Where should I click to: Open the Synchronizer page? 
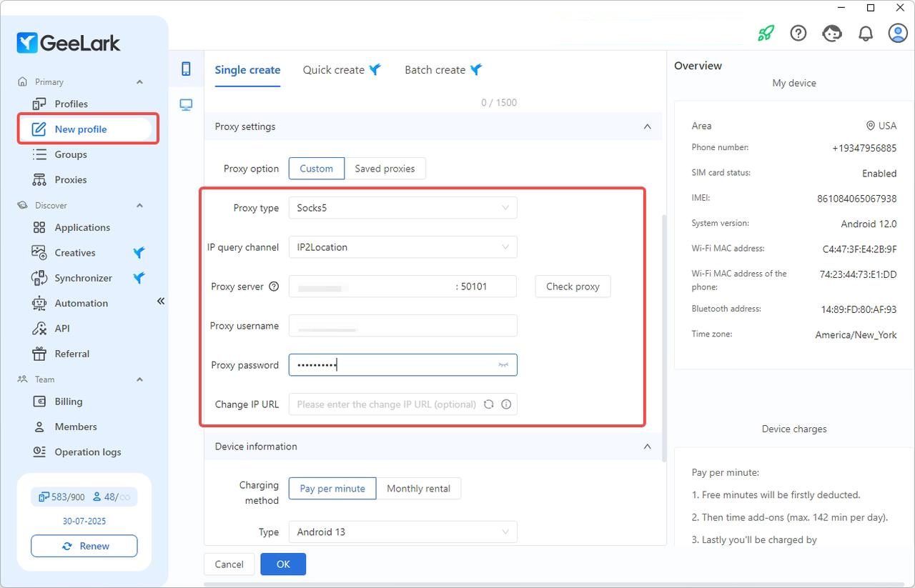click(83, 278)
